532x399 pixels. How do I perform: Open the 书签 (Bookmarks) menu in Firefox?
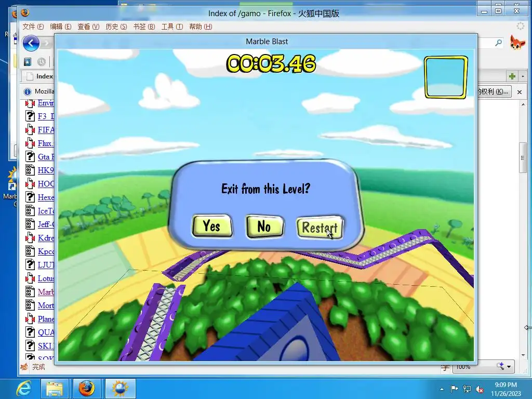pos(144,26)
